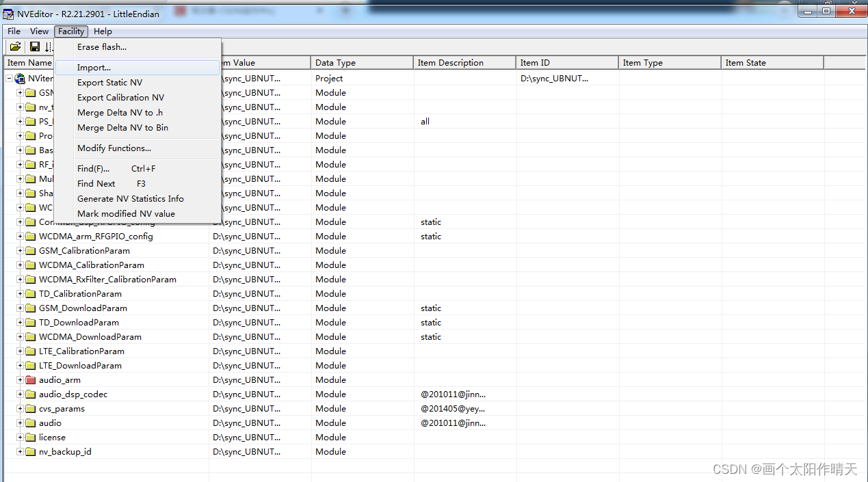Expand the LTE_CalibrationParam node

pos(20,351)
